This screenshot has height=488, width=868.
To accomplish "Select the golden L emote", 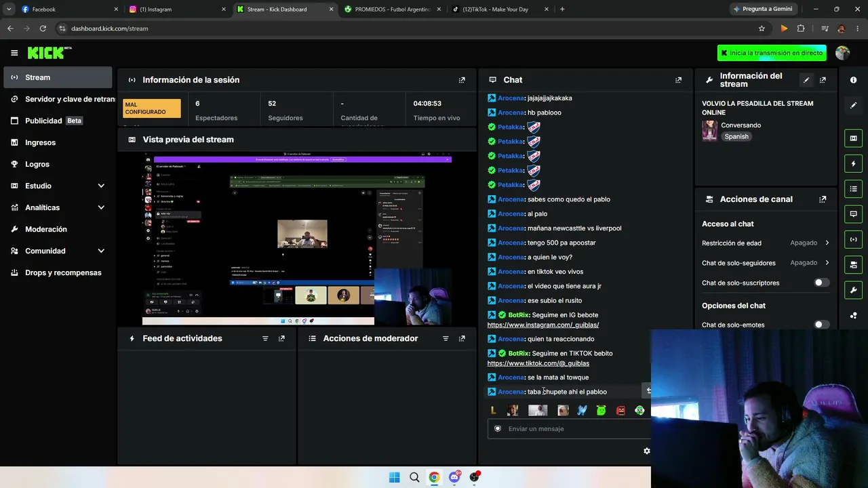I will (493, 410).
